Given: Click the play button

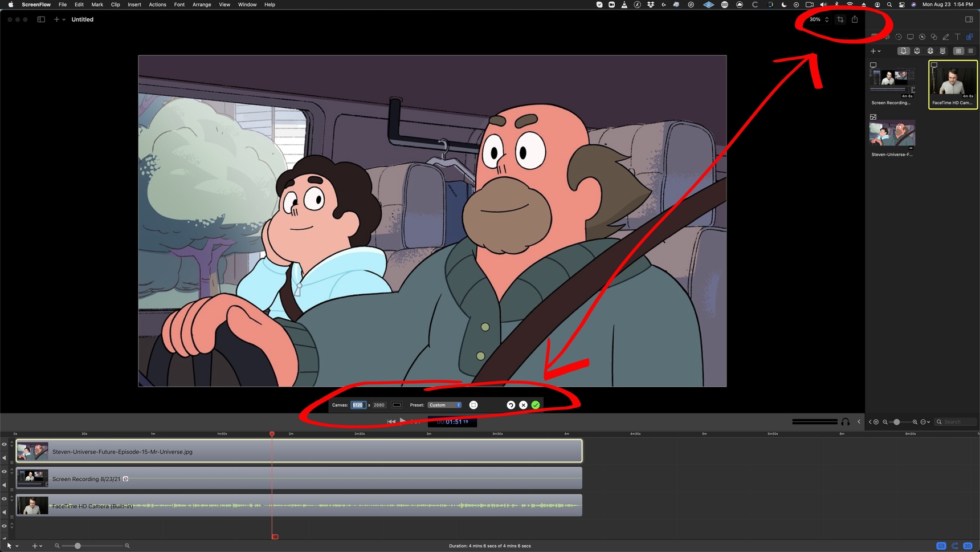Looking at the screenshot, I should click(x=403, y=421).
